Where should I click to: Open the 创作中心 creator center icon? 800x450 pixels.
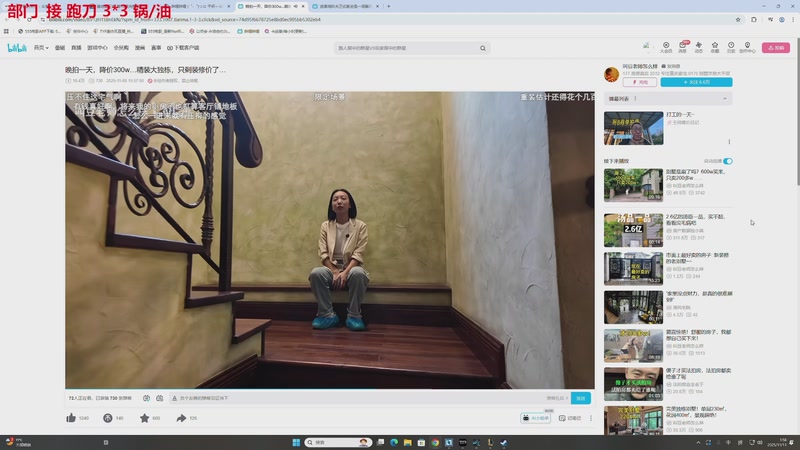pyautogui.click(x=747, y=47)
